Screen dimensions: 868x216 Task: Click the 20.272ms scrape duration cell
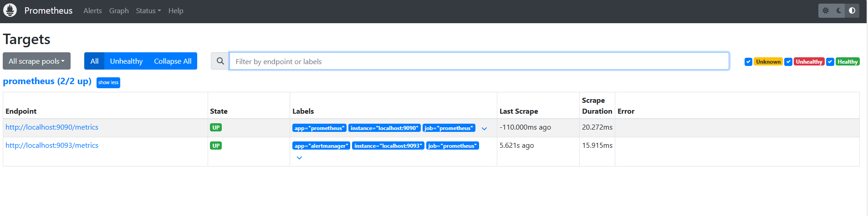pos(597,127)
